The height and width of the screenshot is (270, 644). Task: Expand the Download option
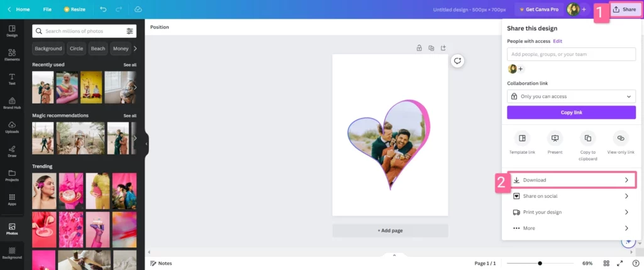tap(571, 180)
